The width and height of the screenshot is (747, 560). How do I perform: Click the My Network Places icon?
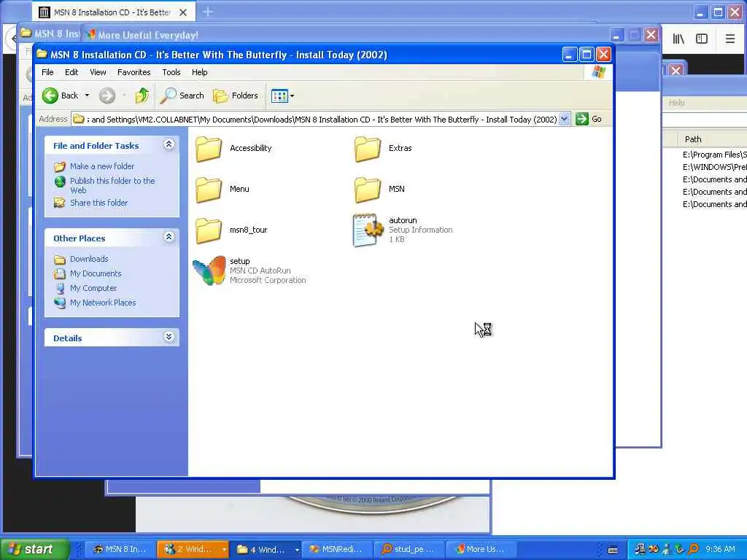[60, 303]
